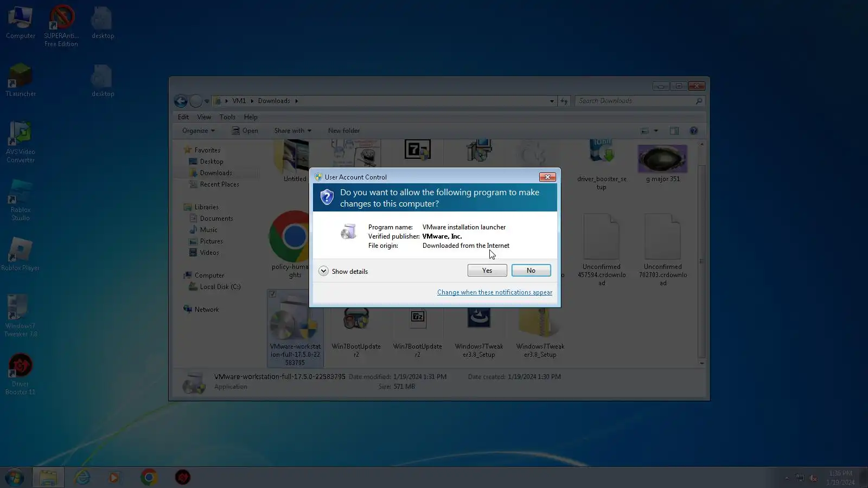Screen dimensions: 868x488
Task: Select Roblox Studio desktop shortcut
Action: [21, 200]
